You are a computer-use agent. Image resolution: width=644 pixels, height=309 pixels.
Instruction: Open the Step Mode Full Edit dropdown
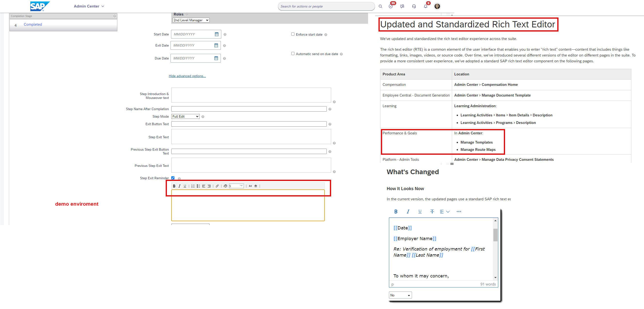pyautogui.click(x=186, y=117)
